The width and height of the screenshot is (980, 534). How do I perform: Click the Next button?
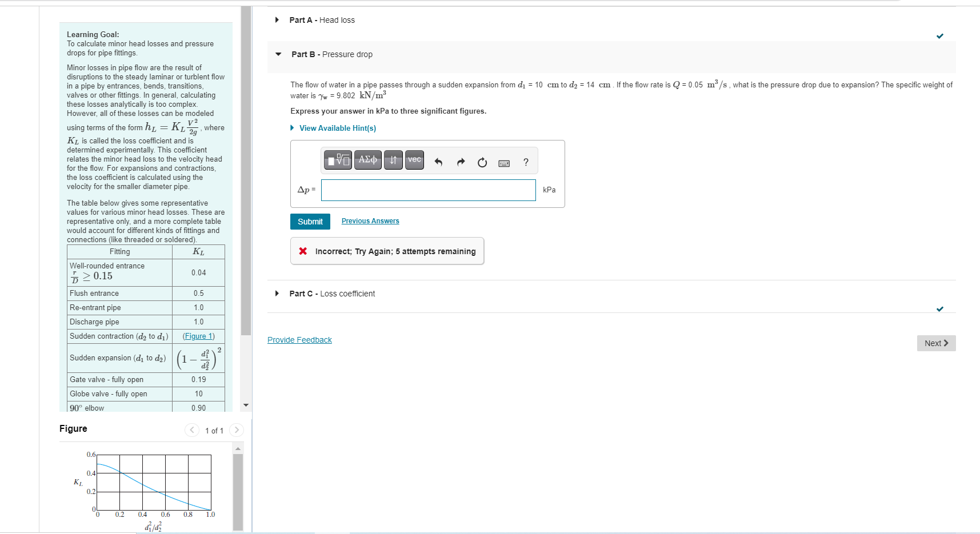pos(936,343)
